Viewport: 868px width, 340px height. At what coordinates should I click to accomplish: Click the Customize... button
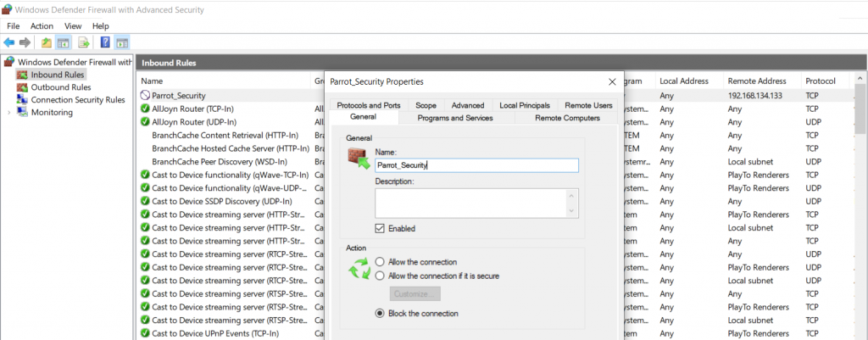[x=415, y=293]
